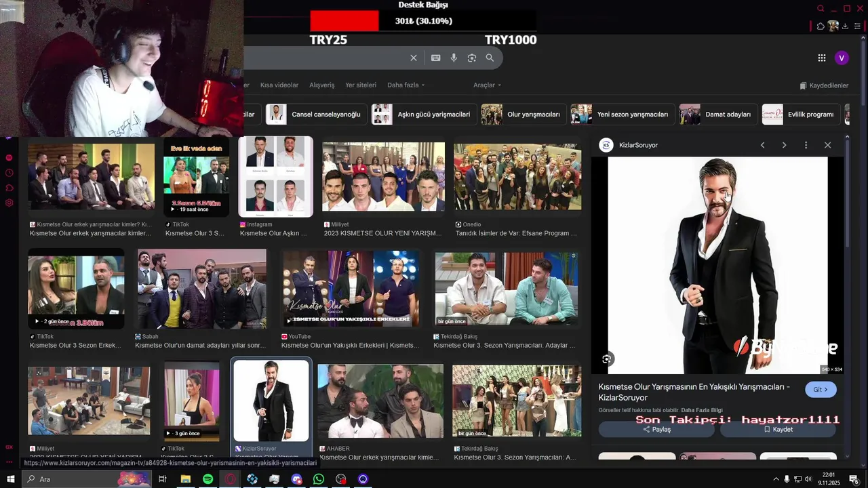Open Kaydedilenler saved items

(x=824, y=85)
